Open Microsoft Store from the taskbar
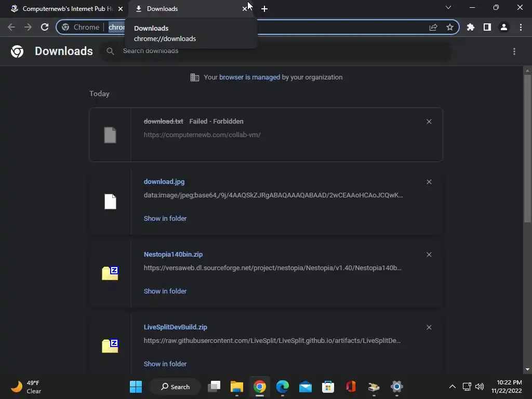The image size is (532, 399). point(328,387)
